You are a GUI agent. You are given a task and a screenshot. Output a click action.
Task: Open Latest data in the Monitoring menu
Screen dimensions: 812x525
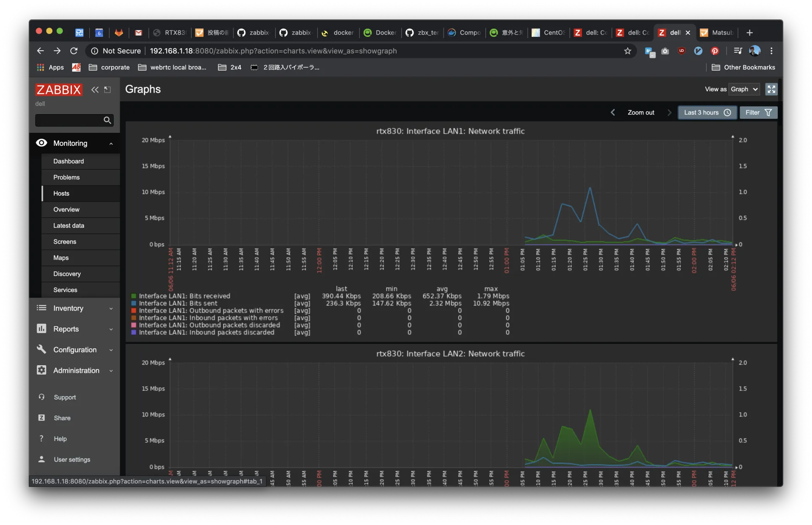[x=69, y=226]
